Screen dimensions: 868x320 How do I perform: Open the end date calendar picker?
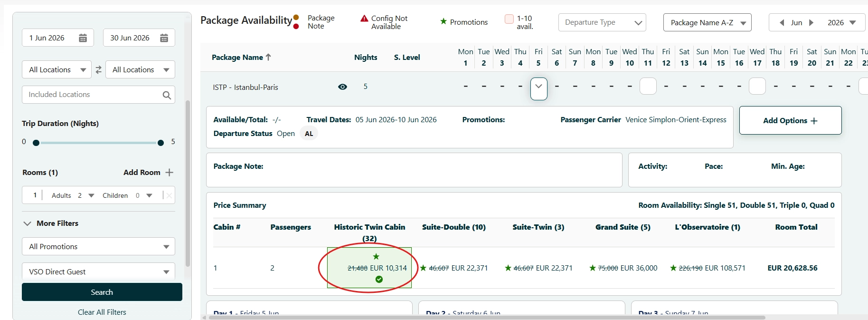point(164,38)
